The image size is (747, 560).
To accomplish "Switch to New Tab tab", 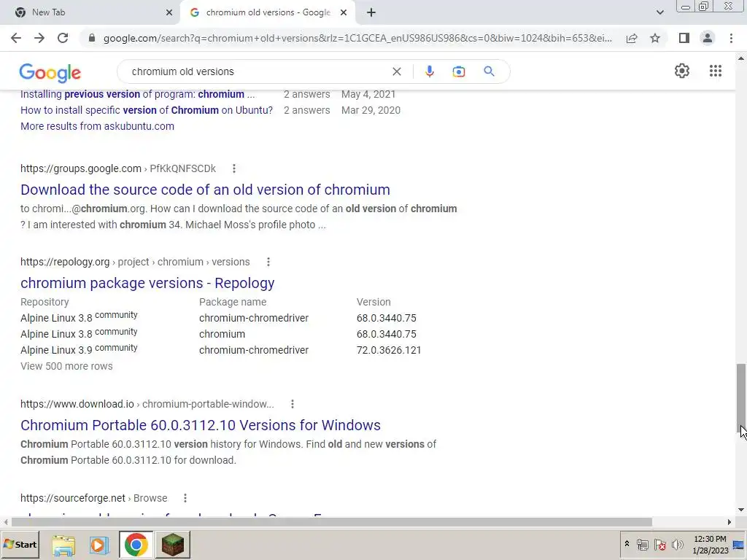I will click(90, 12).
